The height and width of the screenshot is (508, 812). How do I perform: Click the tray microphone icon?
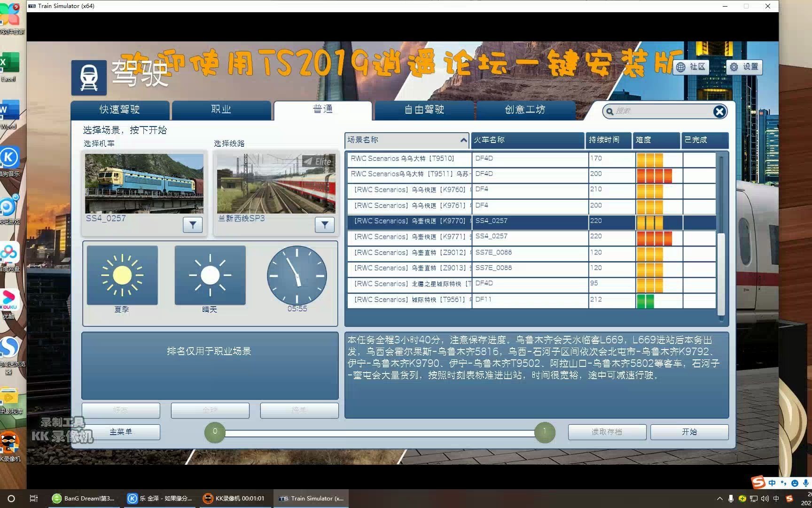[731, 499]
